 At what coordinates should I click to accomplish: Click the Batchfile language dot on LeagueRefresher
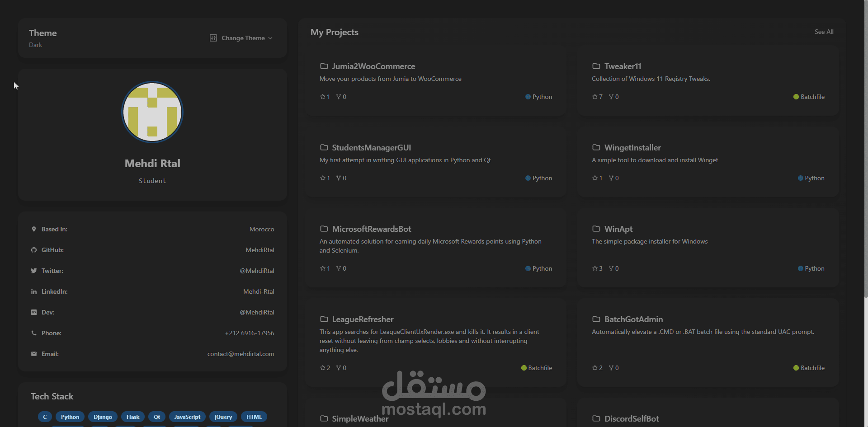click(x=524, y=368)
